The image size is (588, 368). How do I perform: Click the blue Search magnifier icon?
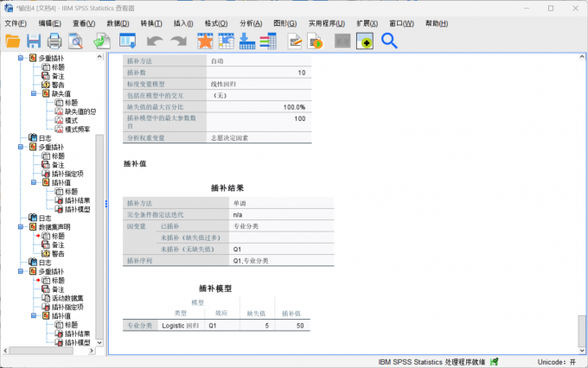pyautogui.click(x=389, y=41)
